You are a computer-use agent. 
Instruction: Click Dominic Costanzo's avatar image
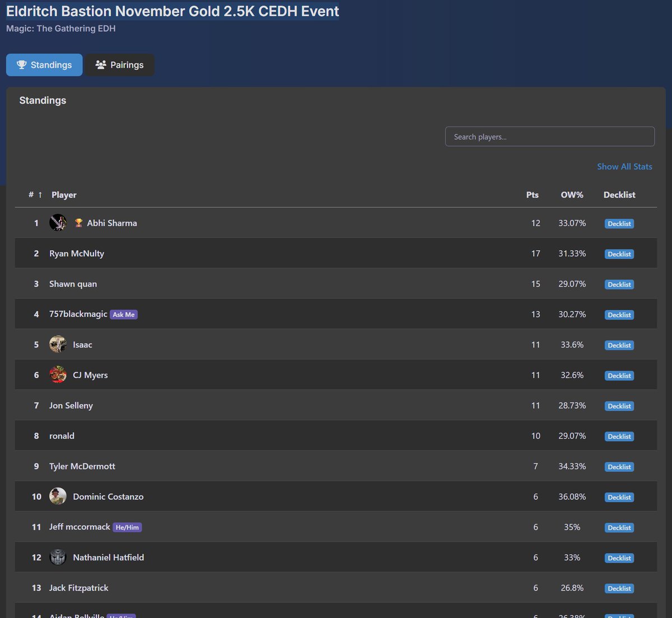point(58,496)
